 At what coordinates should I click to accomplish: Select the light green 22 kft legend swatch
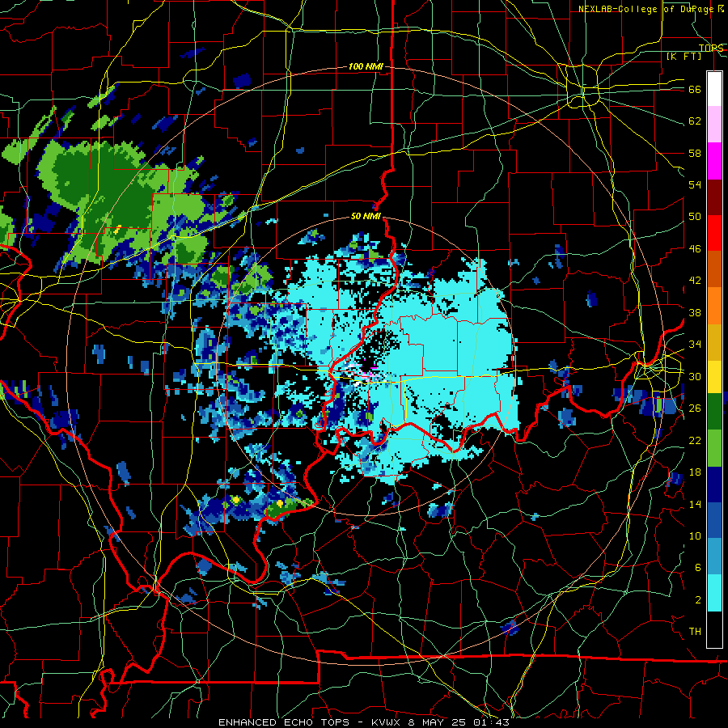pyautogui.click(x=714, y=448)
